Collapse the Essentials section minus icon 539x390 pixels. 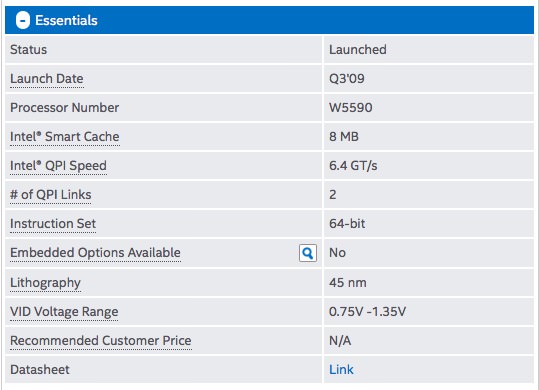pos(23,20)
